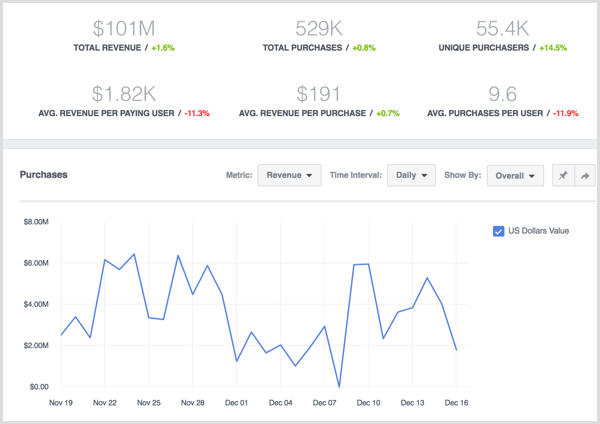Click the Nov 28 date label
600x424 pixels.
[192, 403]
